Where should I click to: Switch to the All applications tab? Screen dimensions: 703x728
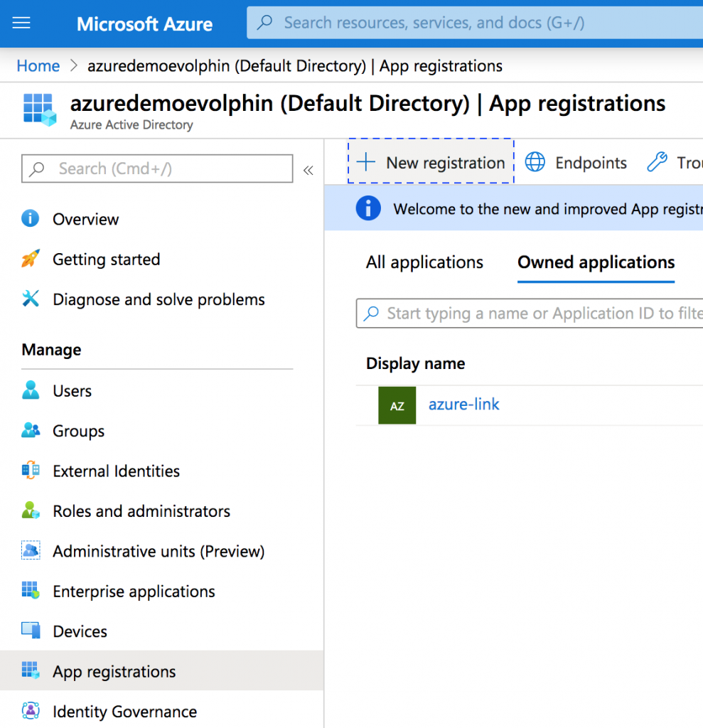point(424,262)
